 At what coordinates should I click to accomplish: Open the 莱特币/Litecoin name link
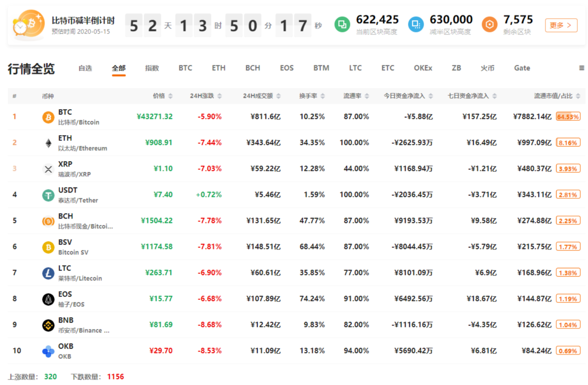pos(80,278)
